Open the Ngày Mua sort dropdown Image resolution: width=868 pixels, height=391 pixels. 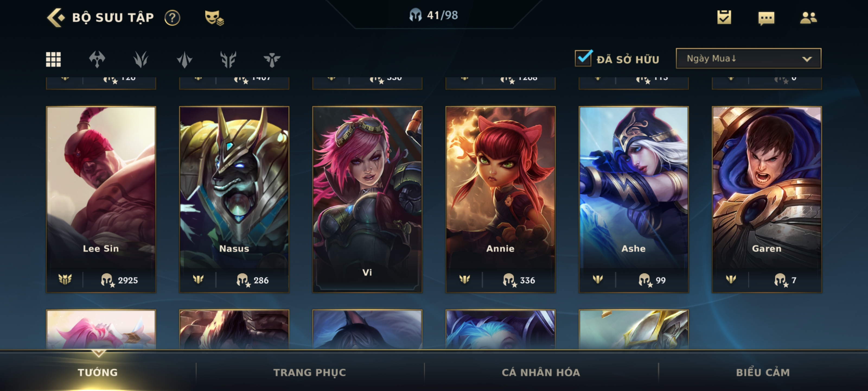(748, 58)
